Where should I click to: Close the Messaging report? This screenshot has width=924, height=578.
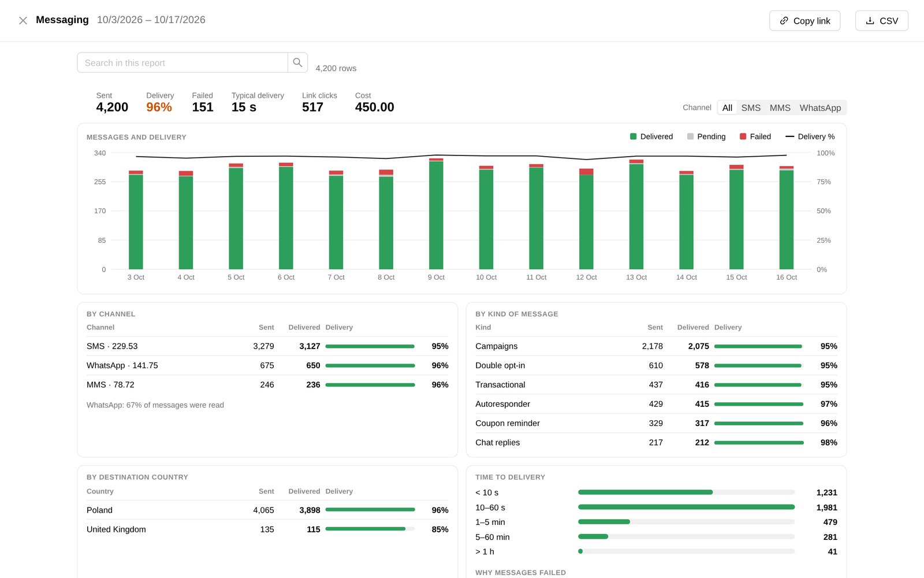(23, 21)
